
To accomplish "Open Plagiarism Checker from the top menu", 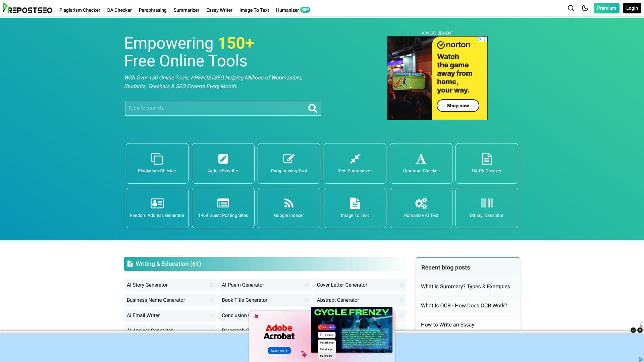I will point(79,10).
